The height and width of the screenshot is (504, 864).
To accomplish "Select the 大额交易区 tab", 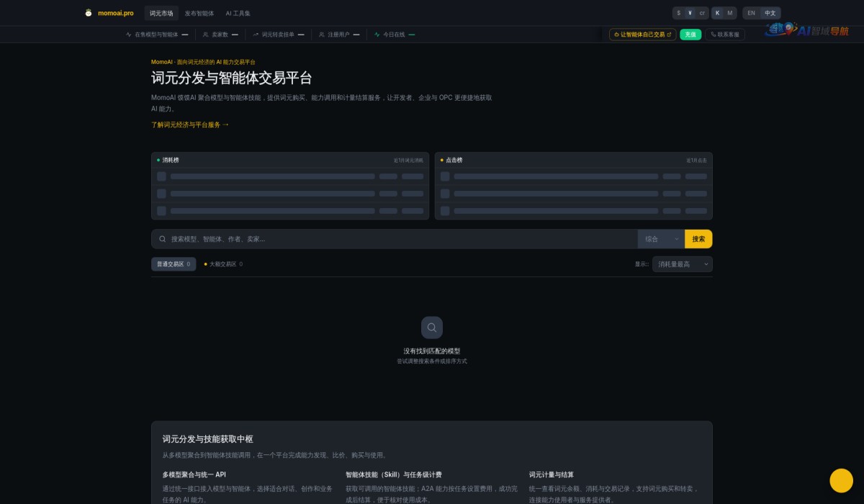I will pos(223,264).
